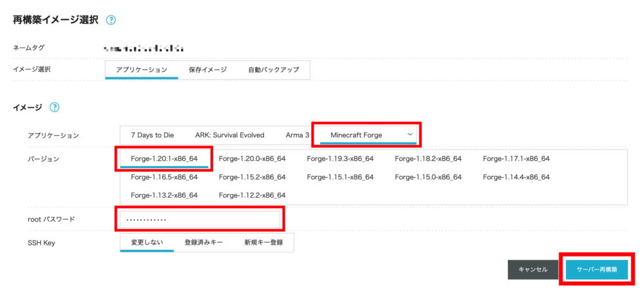The height and width of the screenshot is (299, 644).
Task: Select version Forge-1.15.1-x86_64
Action: 340,177
